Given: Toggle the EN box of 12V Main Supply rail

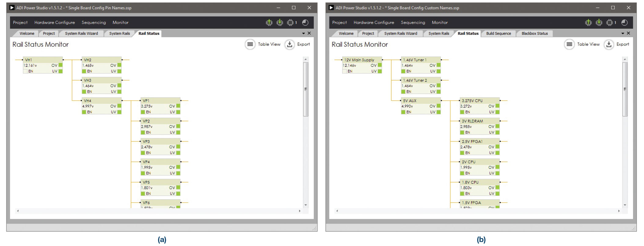Looking at the screenshot, I should pos(345,71).
